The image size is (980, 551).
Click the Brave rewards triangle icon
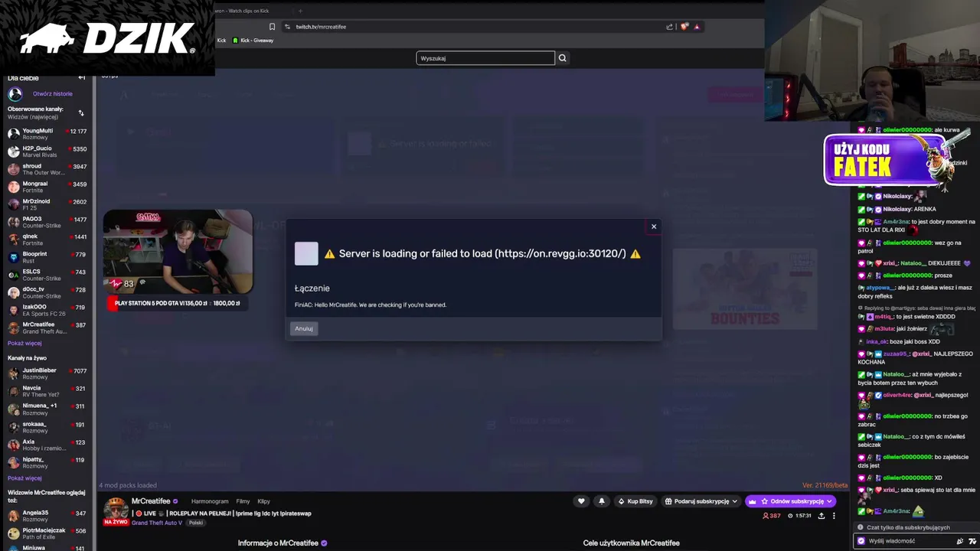coord(697,27)
